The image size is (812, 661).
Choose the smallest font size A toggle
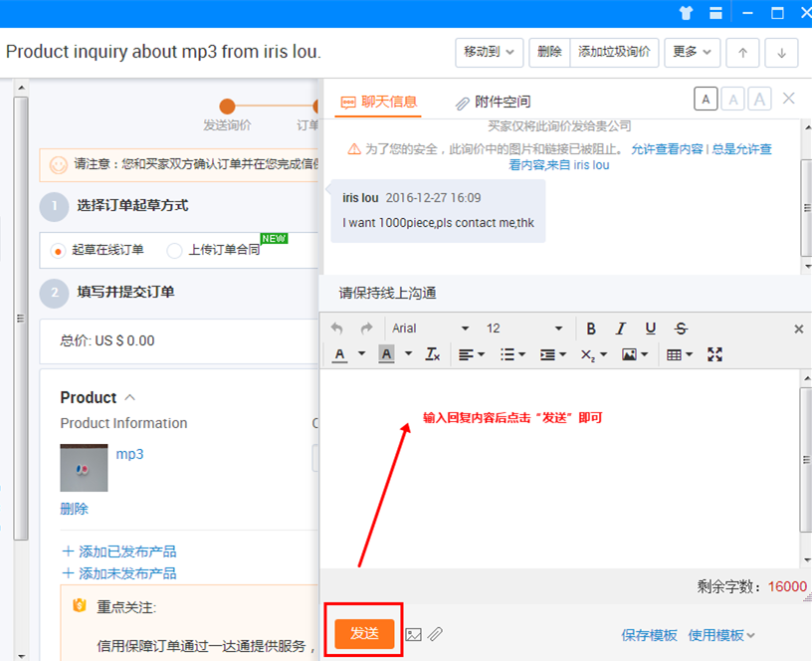click(705, 99)
